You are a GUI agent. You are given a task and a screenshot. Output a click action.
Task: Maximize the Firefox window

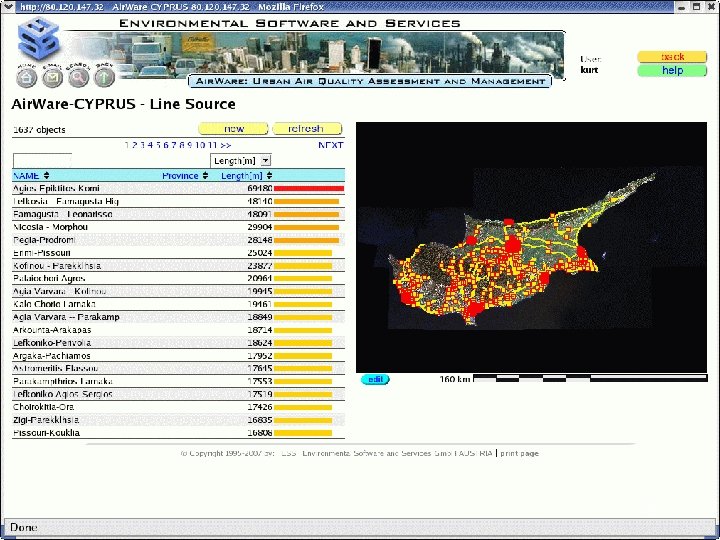point(697,6)
